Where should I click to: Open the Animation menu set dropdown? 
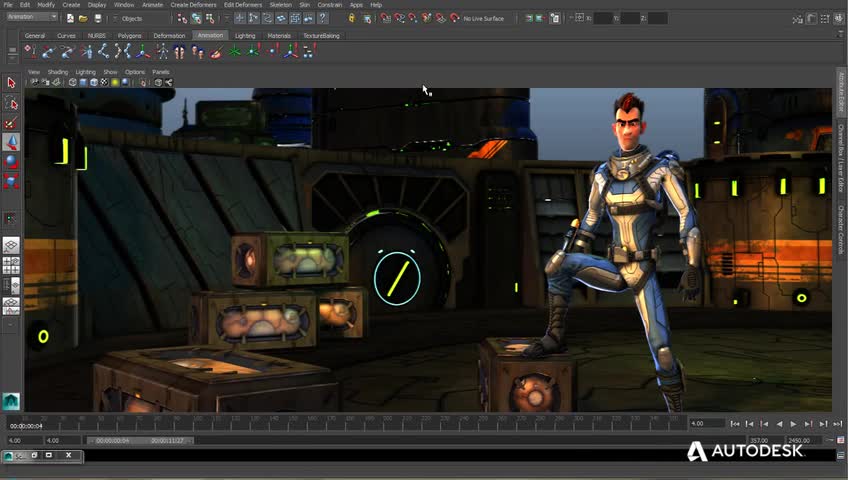(x=32, y=17)
